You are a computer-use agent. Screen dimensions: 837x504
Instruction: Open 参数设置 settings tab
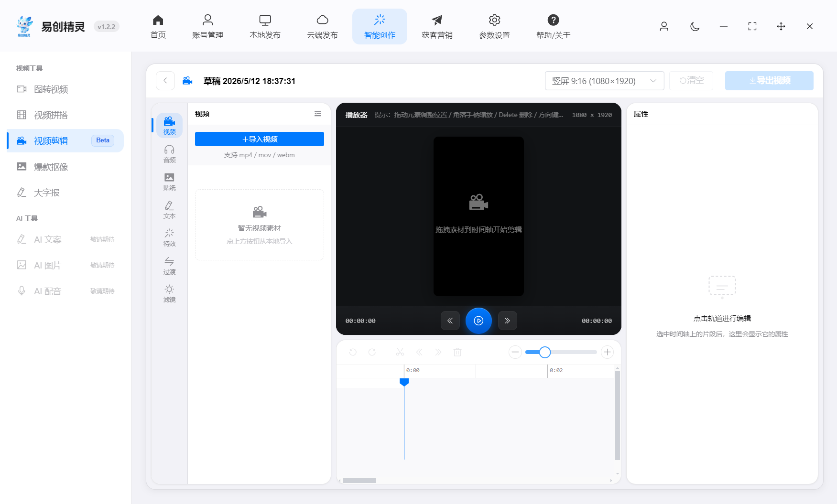tap(494, 27)
